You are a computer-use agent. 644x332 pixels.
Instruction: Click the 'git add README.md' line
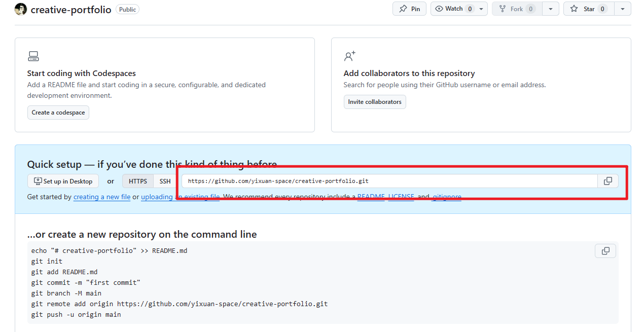coord(64,272)
